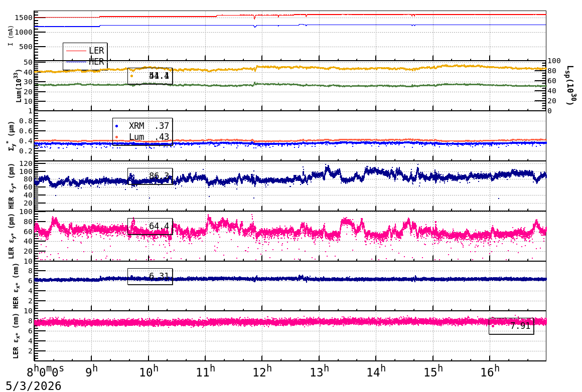Click the LER εy* (pm) axis title
The width and height of the screenshot is (582, 392).
click(x=11, y=236)
